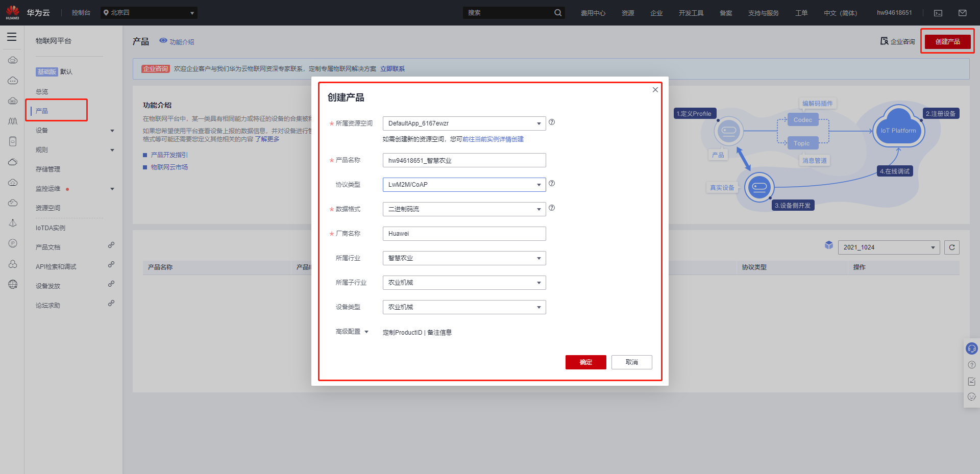The image size is (980, 474).
Task: Click the globe icon in left rail
Action: (x=13, y=284)
